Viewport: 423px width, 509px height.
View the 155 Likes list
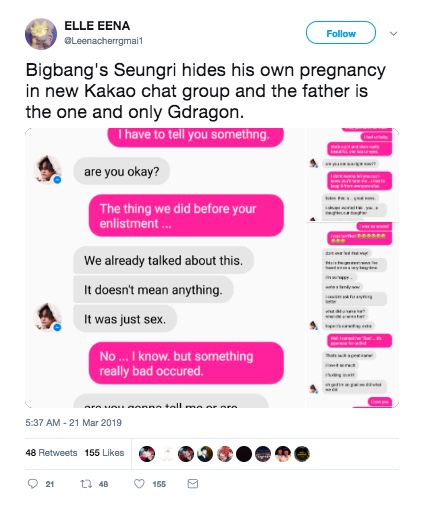(104, 453)
